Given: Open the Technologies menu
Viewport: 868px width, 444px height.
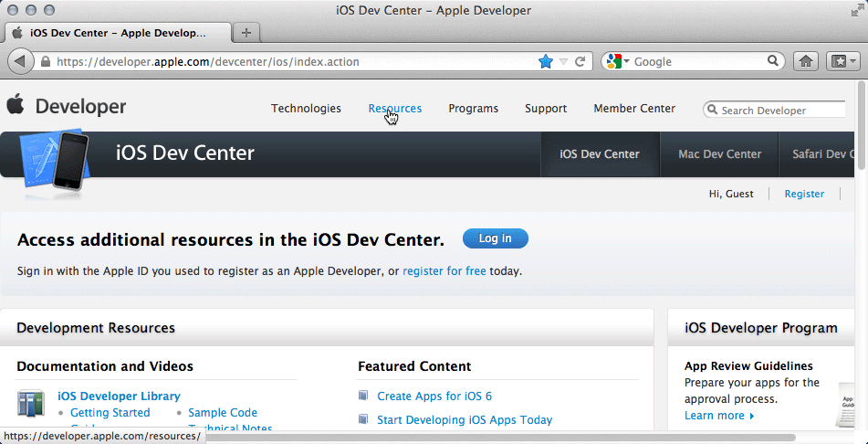Looking at the screenshot, I should click(x=306, y=109).
